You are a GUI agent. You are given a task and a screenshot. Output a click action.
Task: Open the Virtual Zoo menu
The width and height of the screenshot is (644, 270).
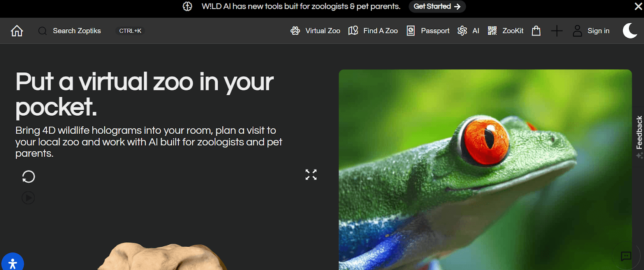pos(316,31)
